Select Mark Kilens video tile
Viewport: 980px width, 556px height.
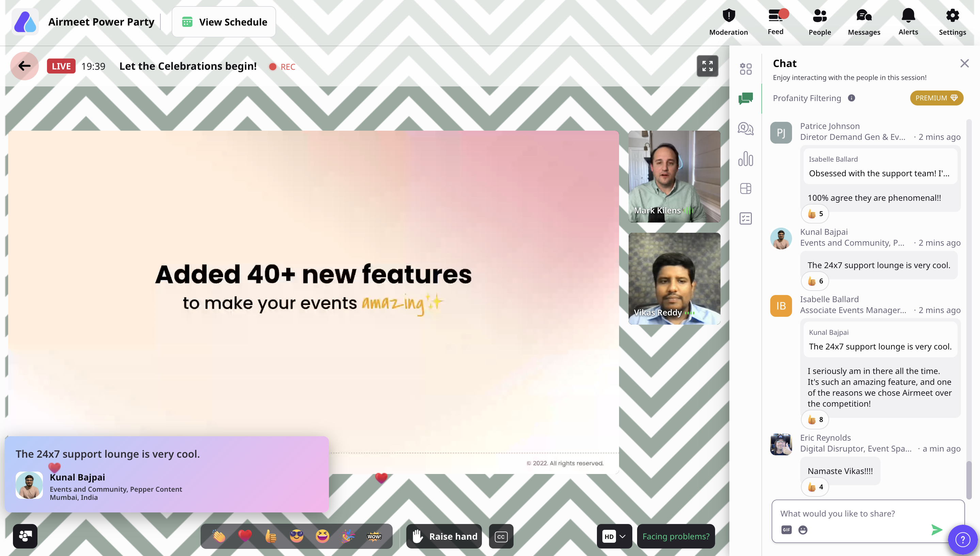coord(674,176)
